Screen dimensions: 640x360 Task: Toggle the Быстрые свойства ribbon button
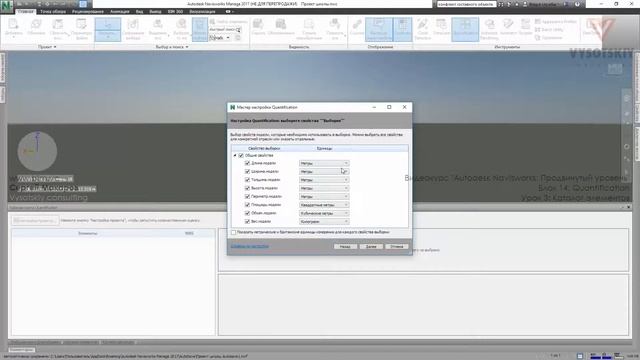point(379,29)
